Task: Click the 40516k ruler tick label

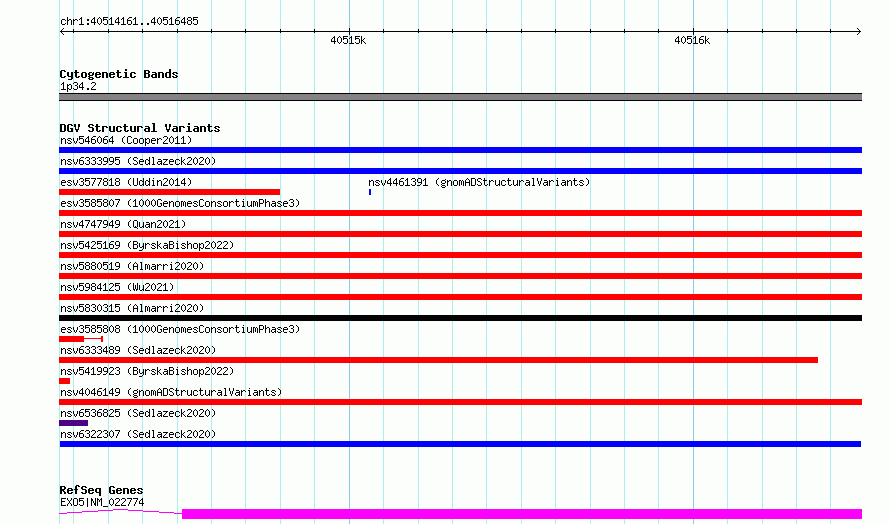Action: point(692,40)
